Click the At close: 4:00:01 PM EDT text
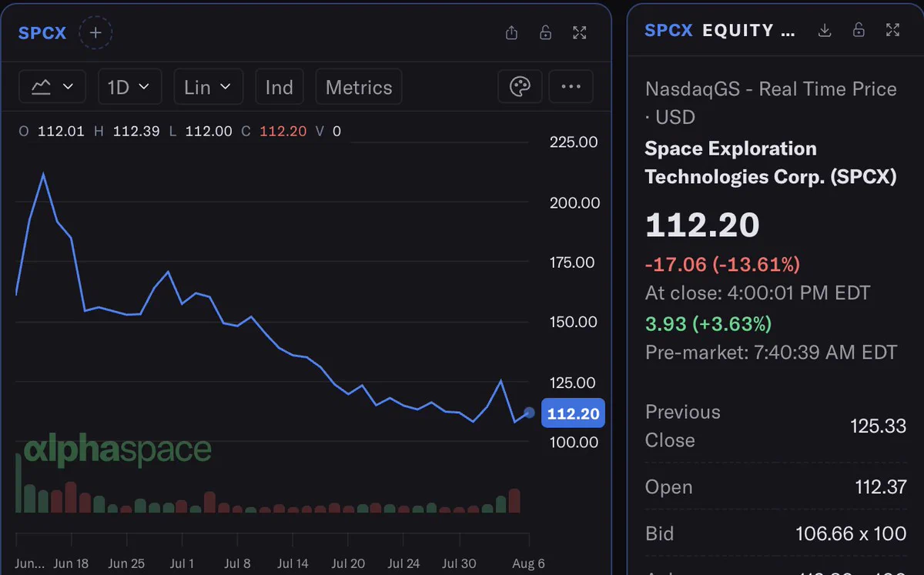 coord(758,293)
